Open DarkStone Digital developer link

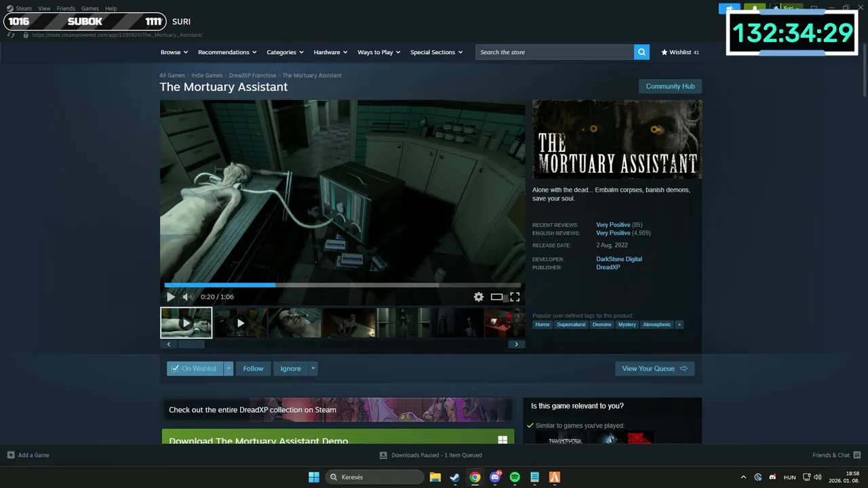click(x=619, y=259)
